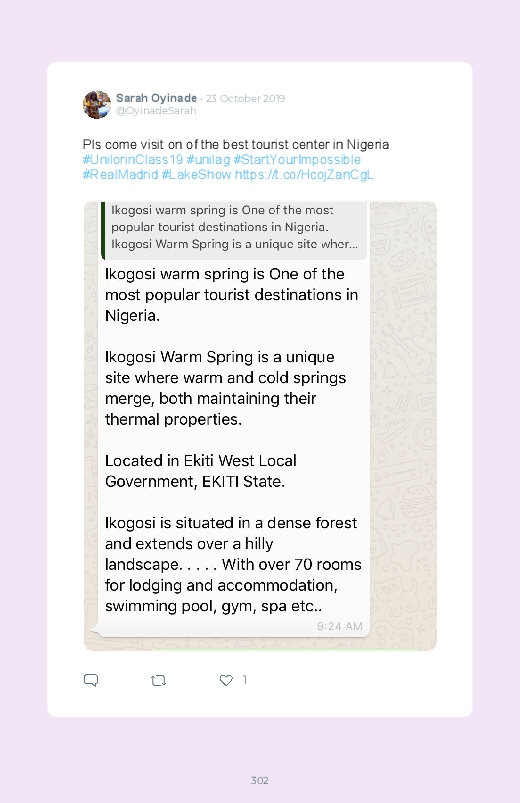
Task: Open the #UnilorinClass19 hashtag
Action: [133, 160]
